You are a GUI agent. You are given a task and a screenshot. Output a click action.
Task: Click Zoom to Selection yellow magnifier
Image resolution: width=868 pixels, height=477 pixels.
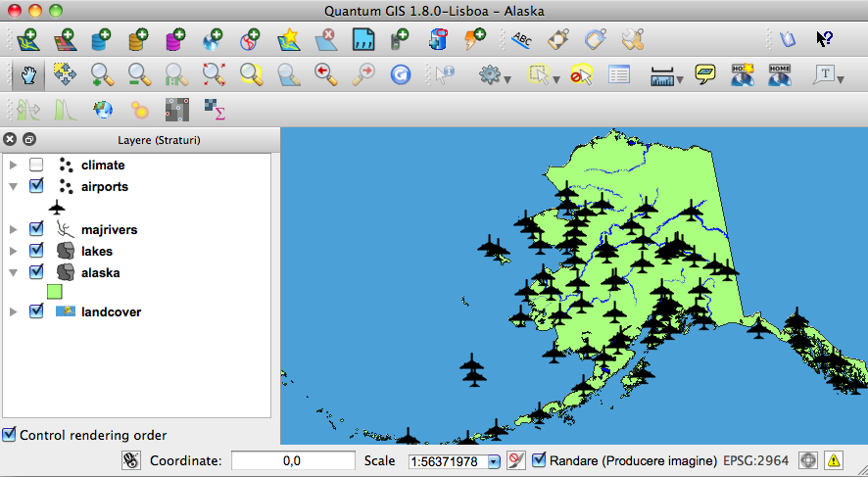pyautogui.click(x=251, y=74)
